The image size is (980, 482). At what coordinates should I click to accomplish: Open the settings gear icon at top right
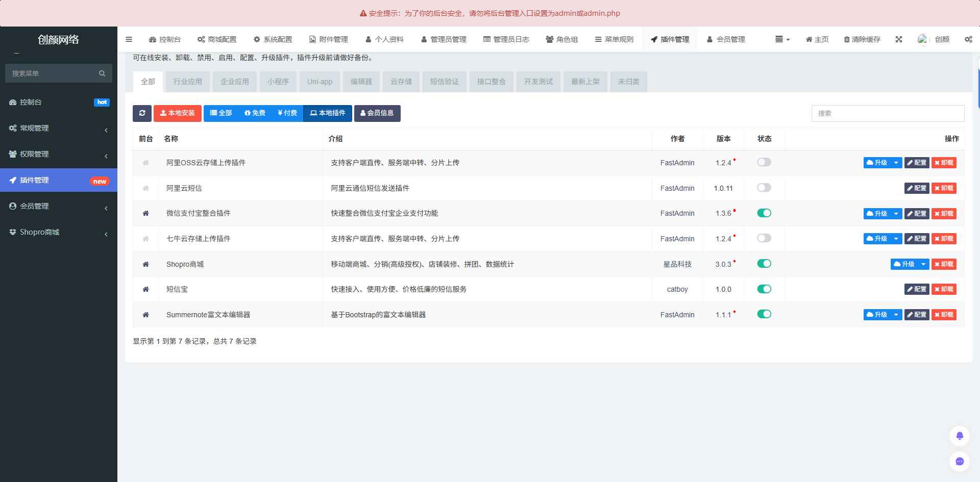coord(968,39)
